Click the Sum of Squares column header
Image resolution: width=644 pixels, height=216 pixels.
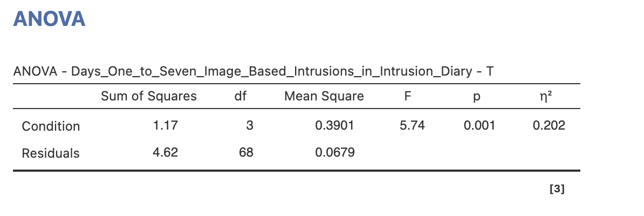(x=149, y=96)
